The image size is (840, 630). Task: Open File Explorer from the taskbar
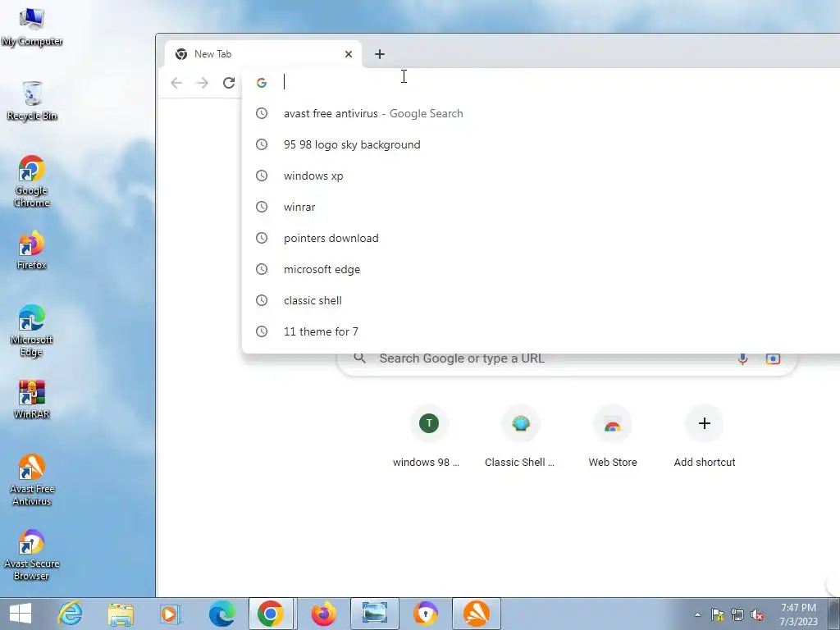[x=121, y=614]
